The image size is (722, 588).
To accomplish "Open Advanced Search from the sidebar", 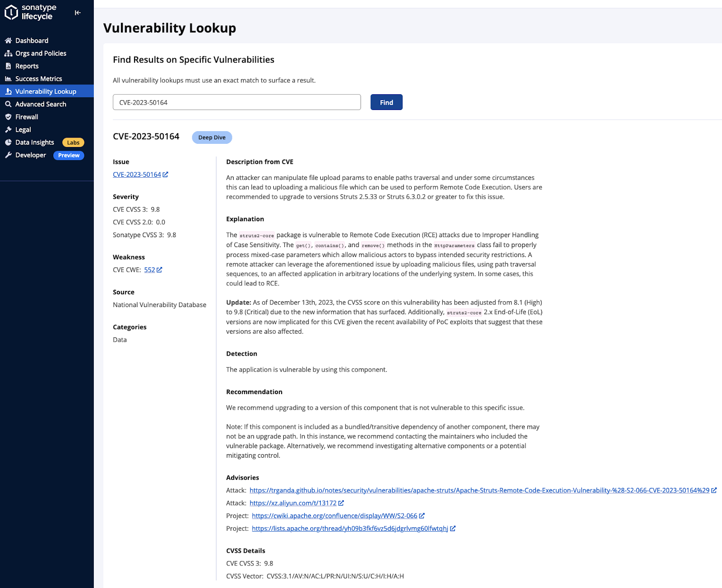I will click(x=41, y=104).
